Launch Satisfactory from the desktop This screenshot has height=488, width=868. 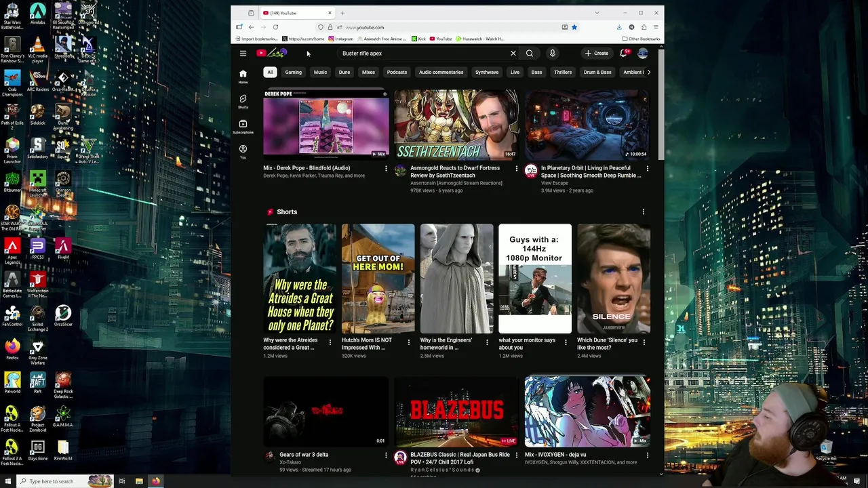[x=37, y=149]
